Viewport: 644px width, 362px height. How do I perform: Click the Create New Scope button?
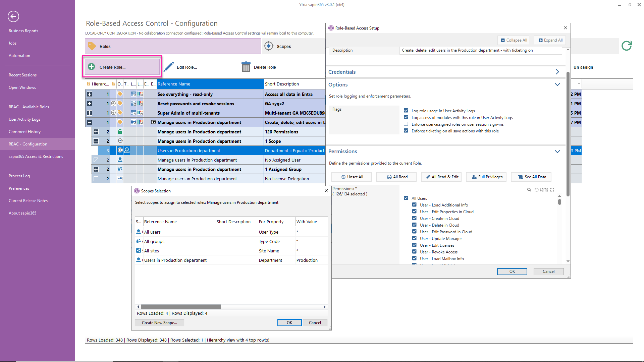[159, 323]
